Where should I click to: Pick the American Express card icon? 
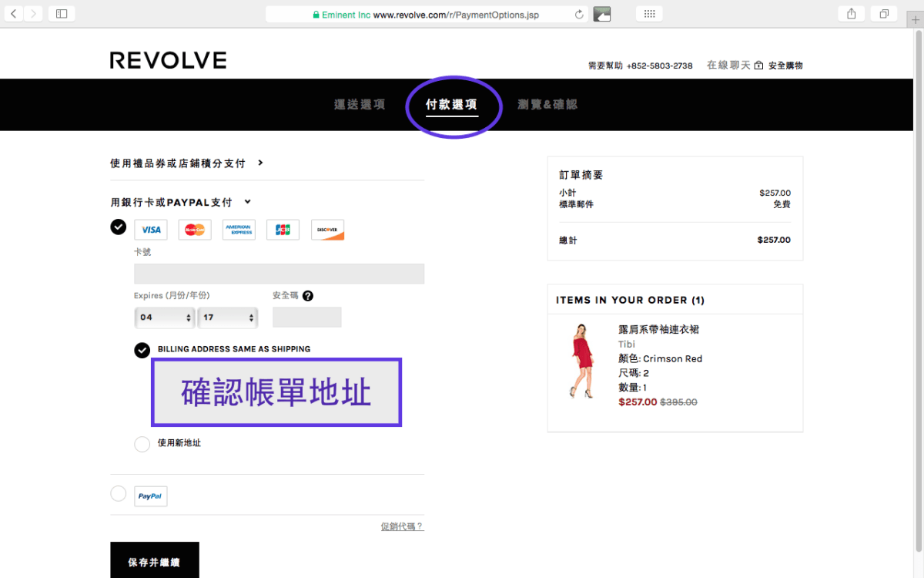pyautogui.click(x=239, y=230)
